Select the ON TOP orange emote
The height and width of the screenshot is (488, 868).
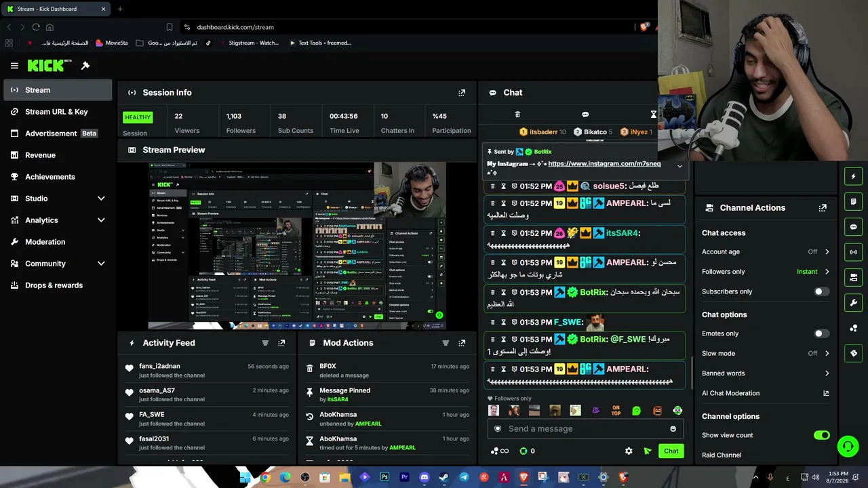tap(616, 411)
